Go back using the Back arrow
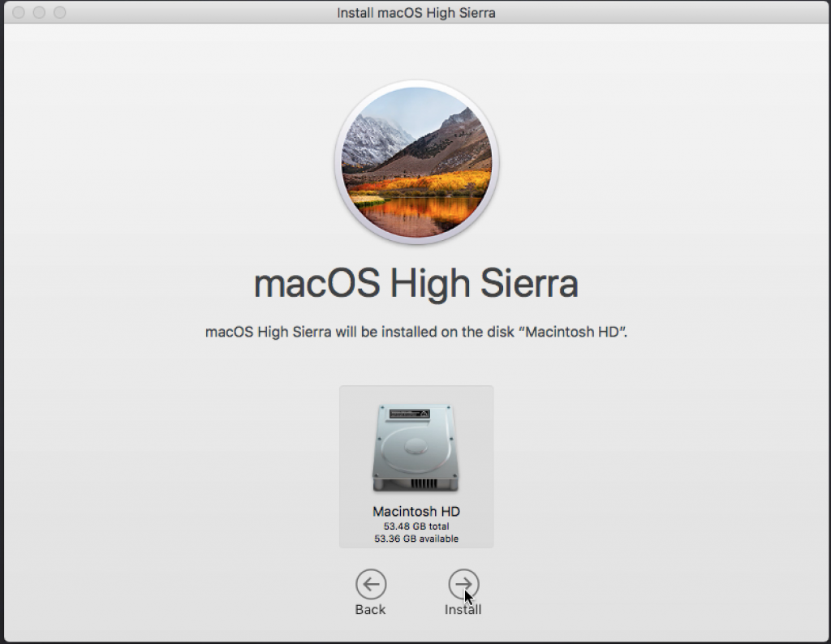The height and width of the screenshot is (644, 831). click(371, 584)
